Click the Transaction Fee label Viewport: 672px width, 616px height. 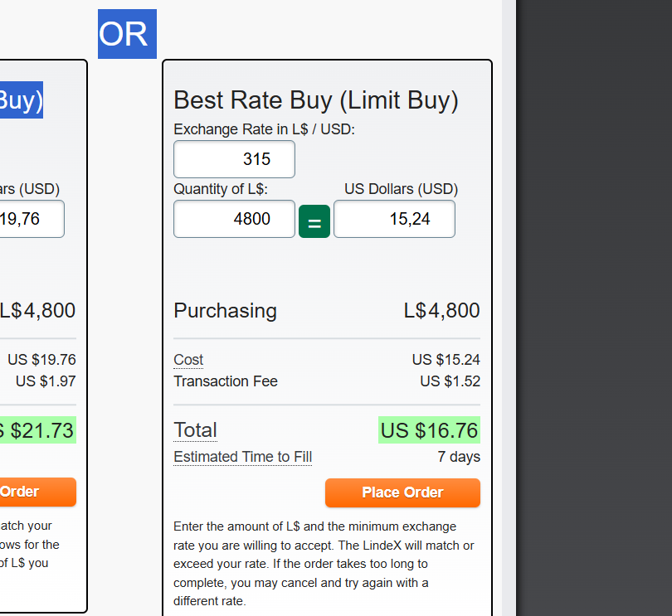pyautogui.click(x=226, y=381)
